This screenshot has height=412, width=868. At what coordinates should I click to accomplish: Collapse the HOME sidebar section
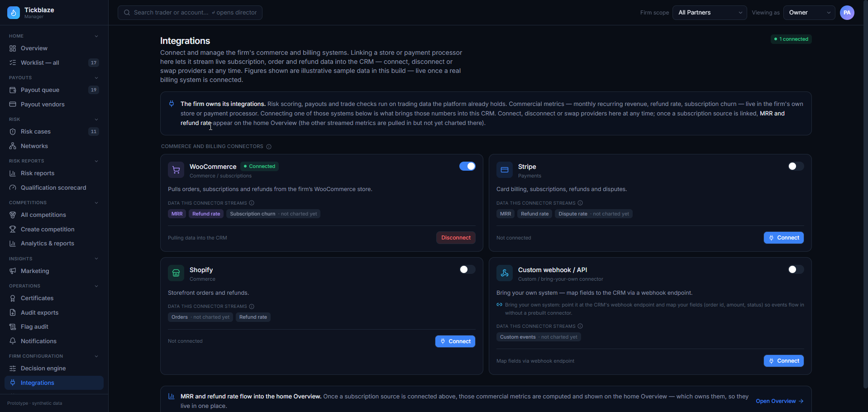point(96,36)
